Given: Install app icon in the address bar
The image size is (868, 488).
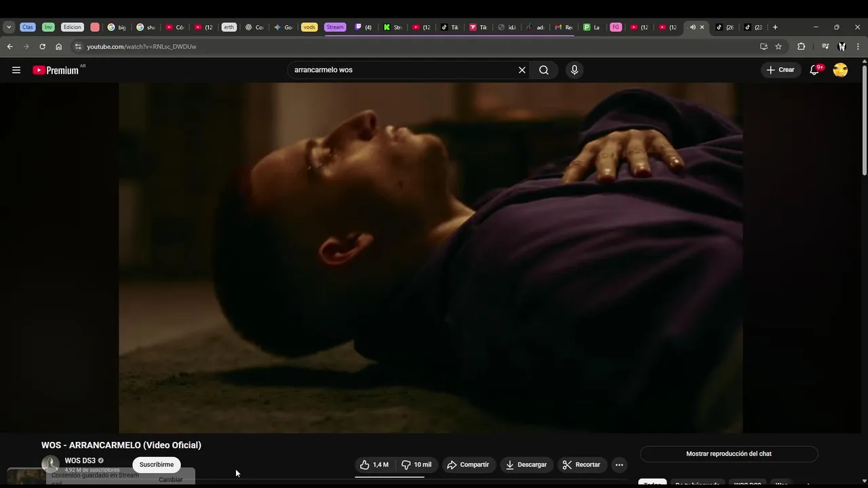Looking at the screenshot, I should tap(764, 46).
